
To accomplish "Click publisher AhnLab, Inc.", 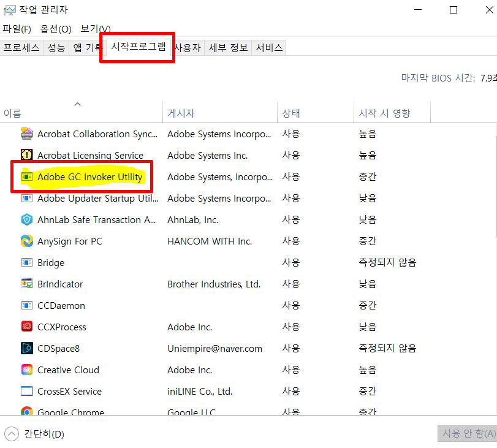I will [x=192, y=220].
